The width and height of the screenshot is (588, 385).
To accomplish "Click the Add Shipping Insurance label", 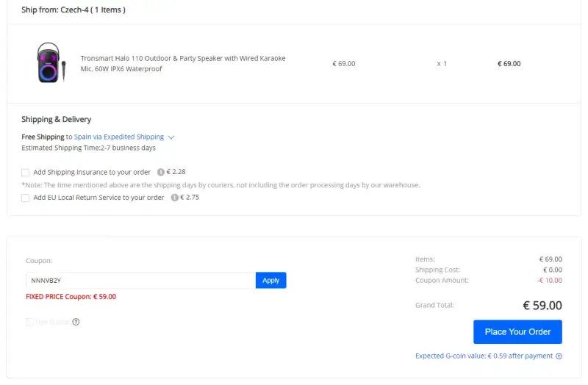I will click(x=92, y=172).
